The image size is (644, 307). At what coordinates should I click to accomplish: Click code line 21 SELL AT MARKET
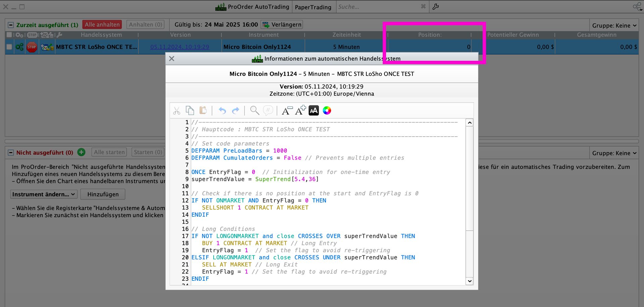[x=227, y=265]
